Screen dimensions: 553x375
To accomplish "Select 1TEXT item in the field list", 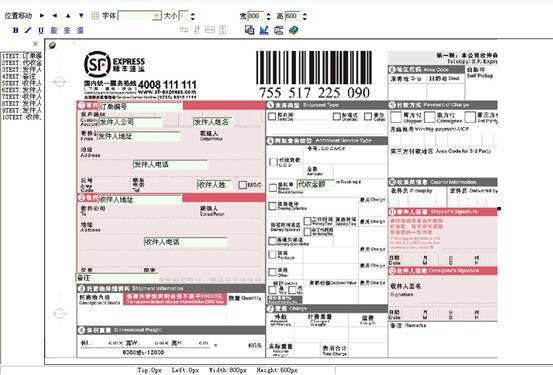I will click(22, 56).
